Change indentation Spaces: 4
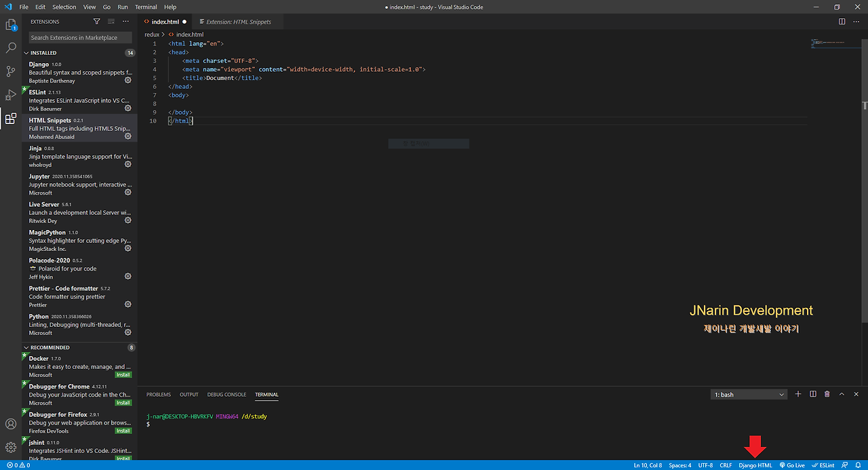868x470 pixels. [680, 465]
